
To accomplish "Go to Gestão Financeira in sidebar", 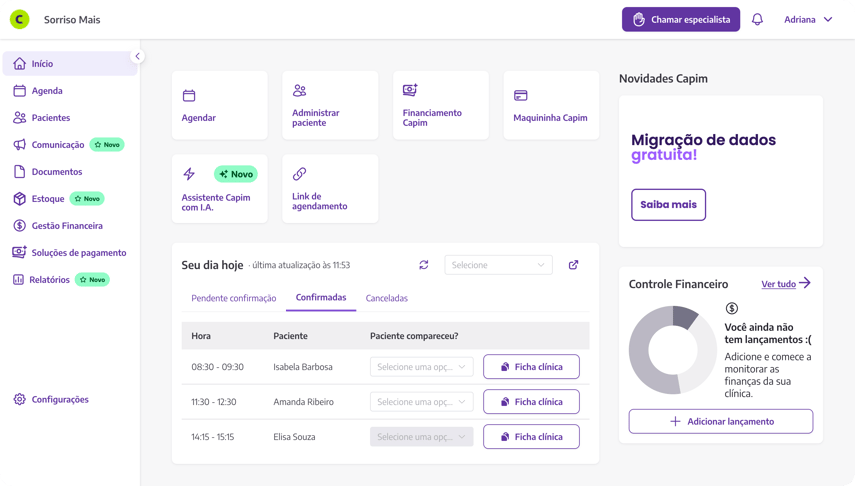I will (x=67, y=226).
